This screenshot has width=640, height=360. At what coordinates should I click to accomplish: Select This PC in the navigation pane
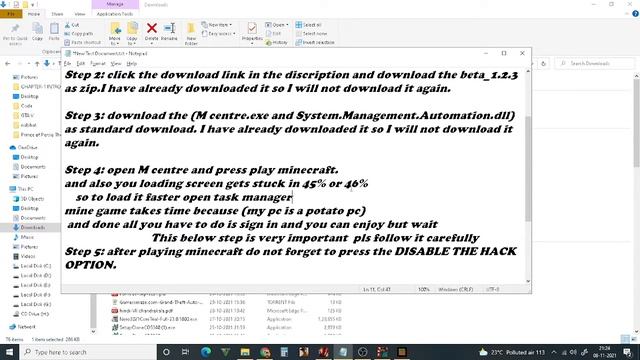click(21, 189)
